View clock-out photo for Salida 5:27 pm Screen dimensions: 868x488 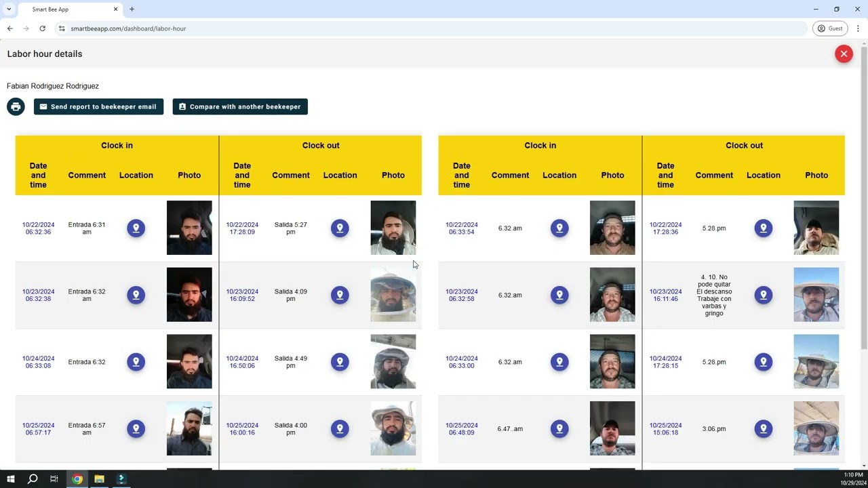(x=393, y=228)
